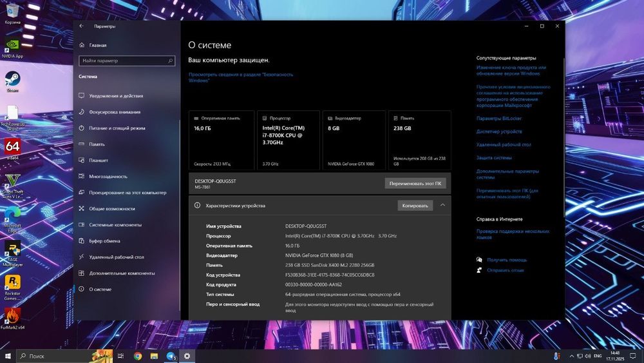Select the NVIDIA GeForce GTX 1080 (8 GB) value
The image size is (644, 363).
click(319, 256)
